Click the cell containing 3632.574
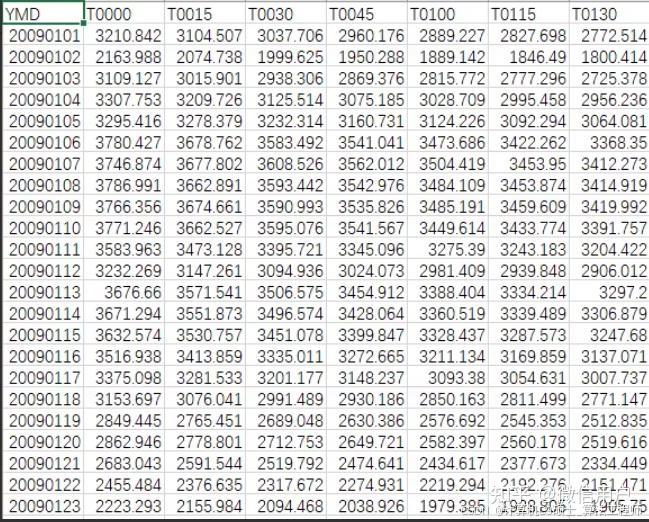This screenshot has width=649, height=522. tap(124, 335)
